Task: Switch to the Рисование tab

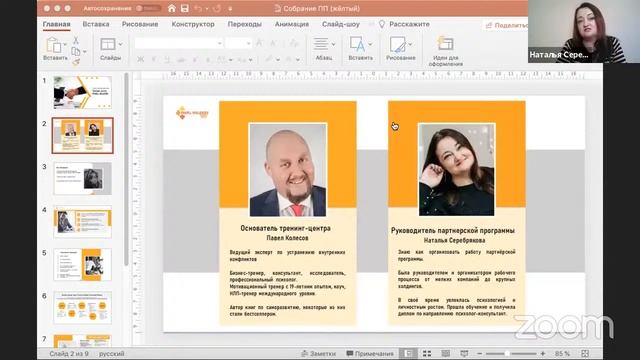Action: click(140, 24)
